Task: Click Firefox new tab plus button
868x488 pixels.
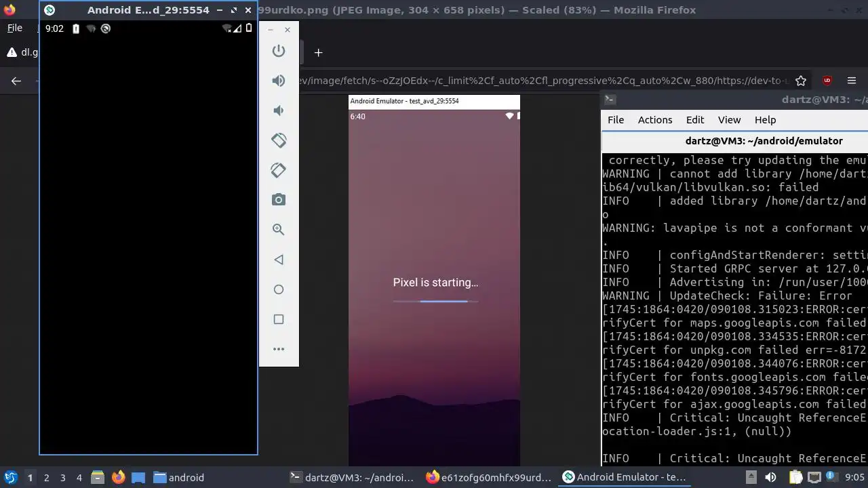Action: point(318,52)
